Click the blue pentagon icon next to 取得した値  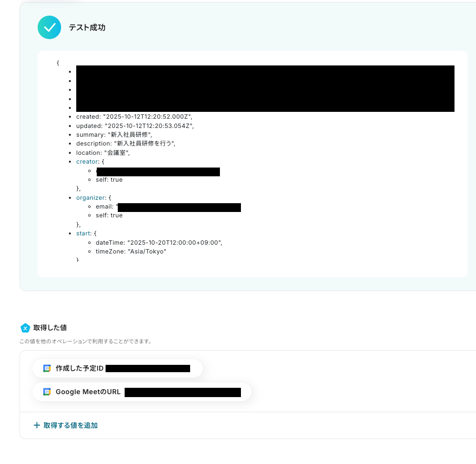tap(25, 328)
